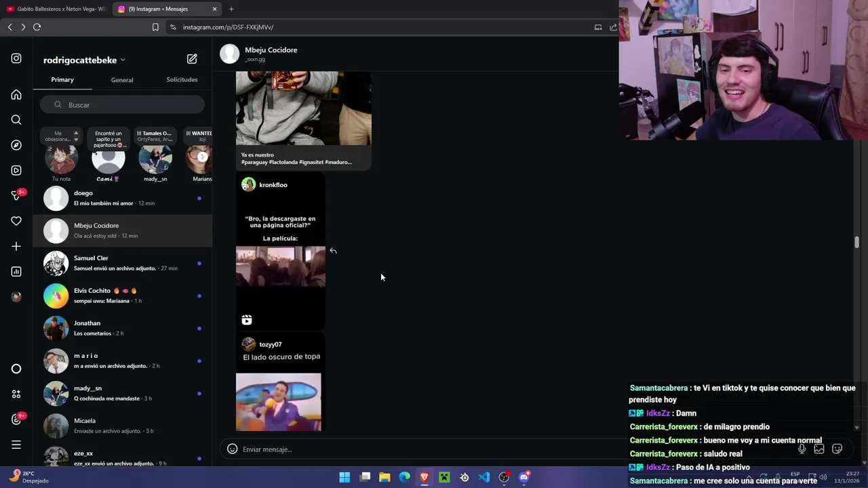Image resolution: width=868 pixels, height=488 pixels.
Task: Switch to the Primary inbox tab
Action: pos(62,79)
